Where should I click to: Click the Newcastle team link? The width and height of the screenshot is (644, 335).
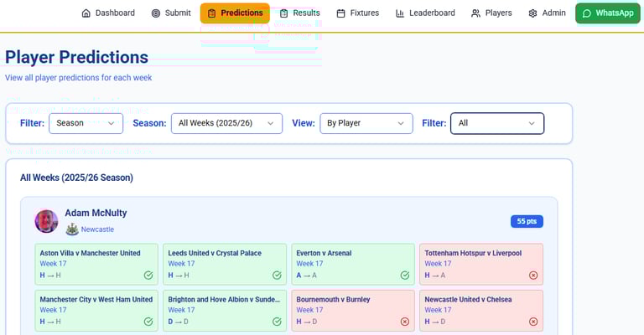pos(97,229)
